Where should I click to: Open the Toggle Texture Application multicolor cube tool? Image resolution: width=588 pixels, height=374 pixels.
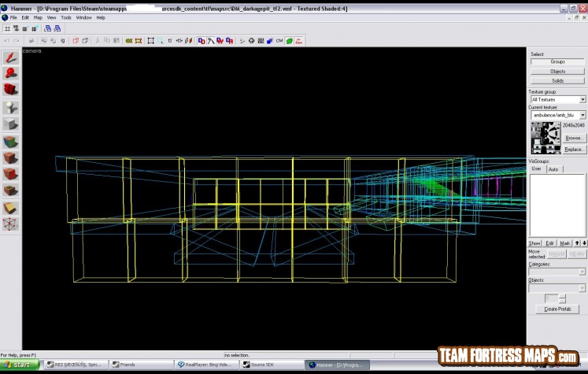tap(10, 143)
